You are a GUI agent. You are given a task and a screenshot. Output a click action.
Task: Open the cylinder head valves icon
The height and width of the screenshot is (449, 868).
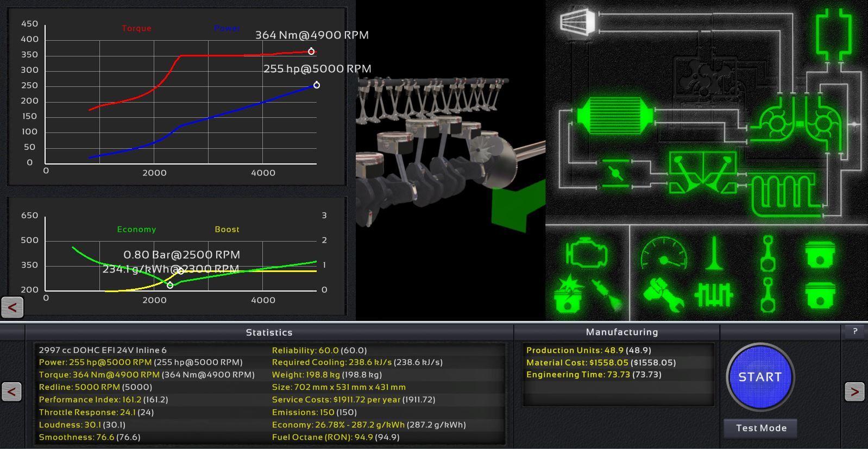click(x=703, y=173)
